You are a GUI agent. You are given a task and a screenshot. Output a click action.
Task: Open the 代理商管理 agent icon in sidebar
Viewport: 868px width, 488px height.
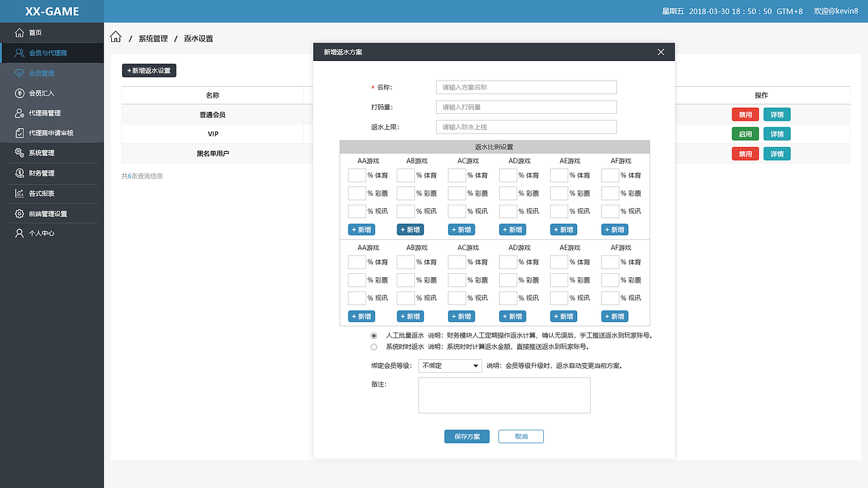tap(19, 113)
